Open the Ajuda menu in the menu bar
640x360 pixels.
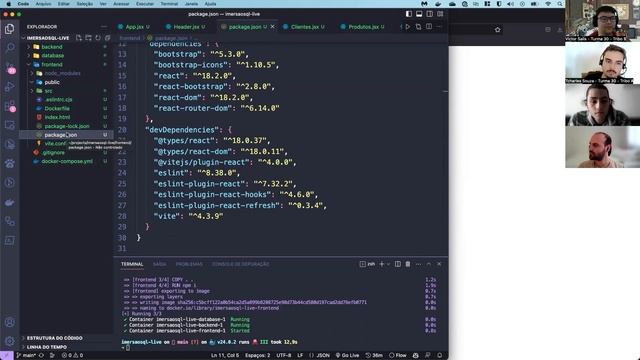[210, 4]
